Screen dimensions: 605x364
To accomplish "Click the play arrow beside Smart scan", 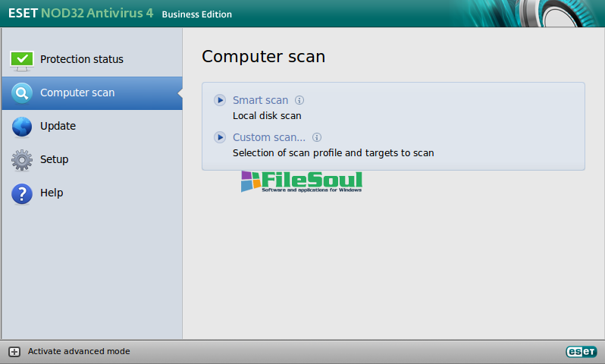I will (x=220, y=100).
